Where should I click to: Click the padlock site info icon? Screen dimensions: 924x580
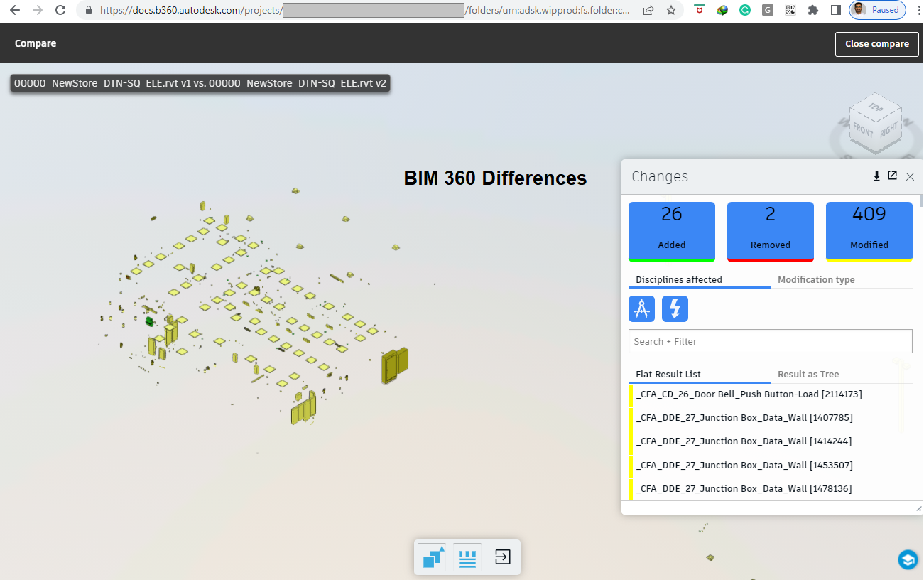tap(89, 11)
